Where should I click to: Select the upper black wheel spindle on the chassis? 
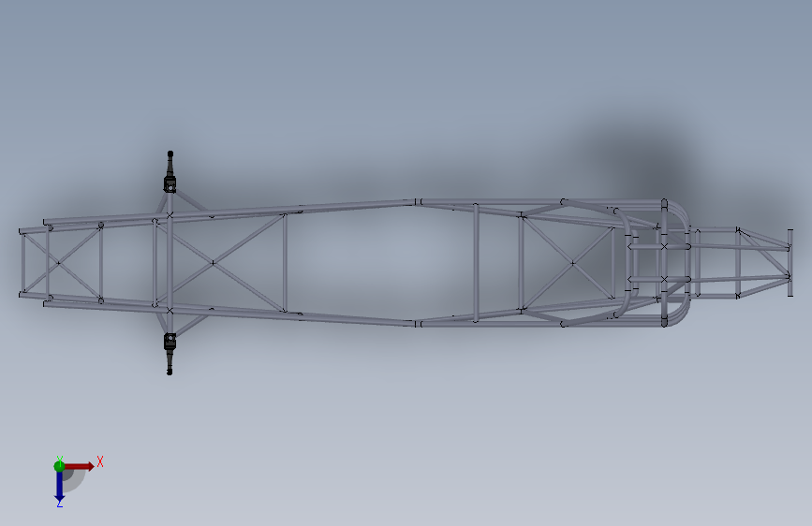click(x=170, y=172)
